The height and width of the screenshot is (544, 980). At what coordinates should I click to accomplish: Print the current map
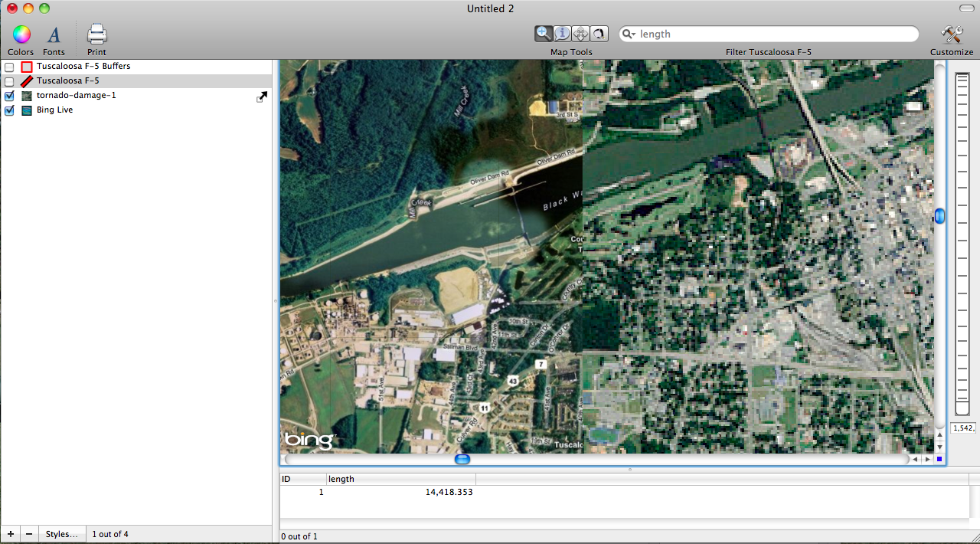96,34
